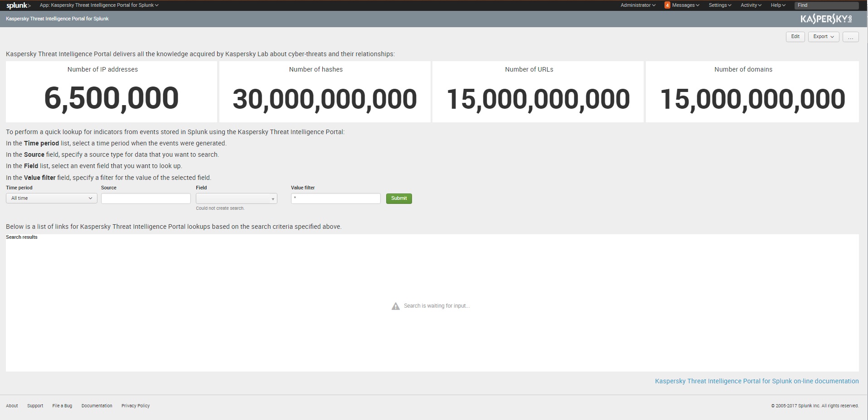Open the App selector dropdown
868x420 pixels.
click(x=99, y=5)
